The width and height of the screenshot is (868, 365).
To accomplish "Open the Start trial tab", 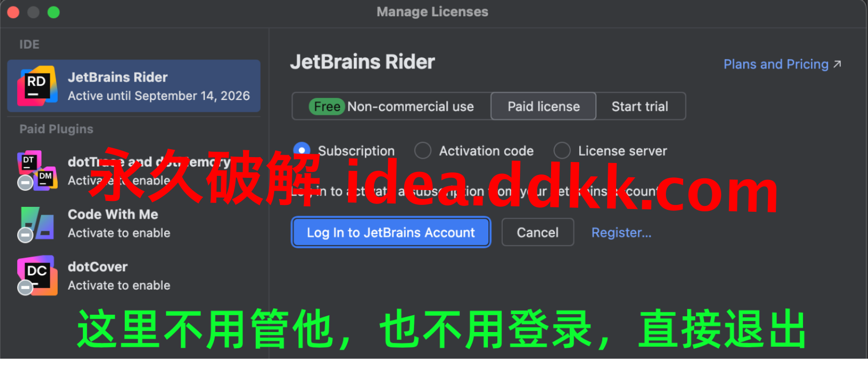I will tap(640, 106).
